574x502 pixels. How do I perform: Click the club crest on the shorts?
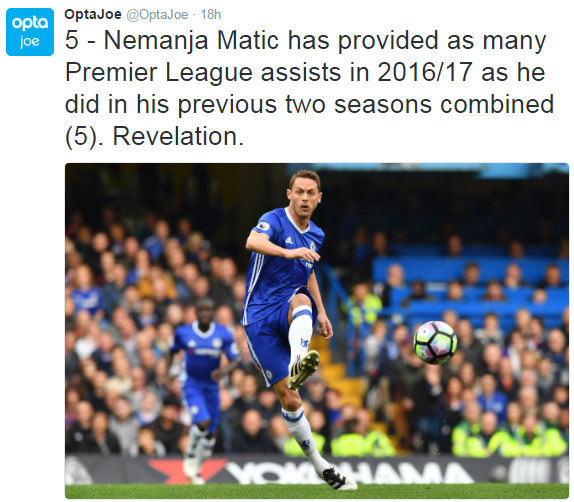pos(269,375)
